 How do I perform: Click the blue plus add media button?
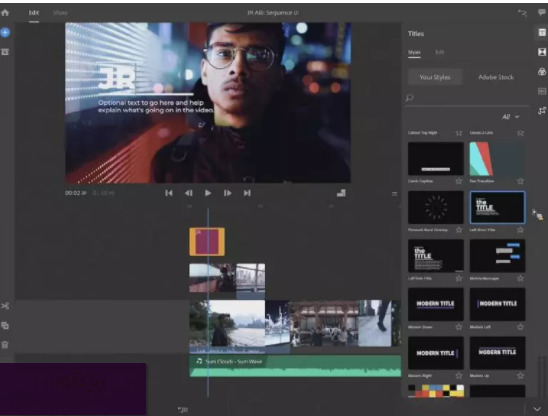[x=5, y=33]
